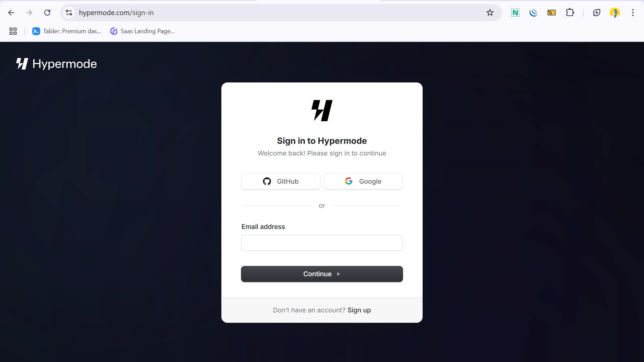Click the Continue button
The height and width of the screenshot is (362, 644).
pyautogui.click(x=322, y=274)
